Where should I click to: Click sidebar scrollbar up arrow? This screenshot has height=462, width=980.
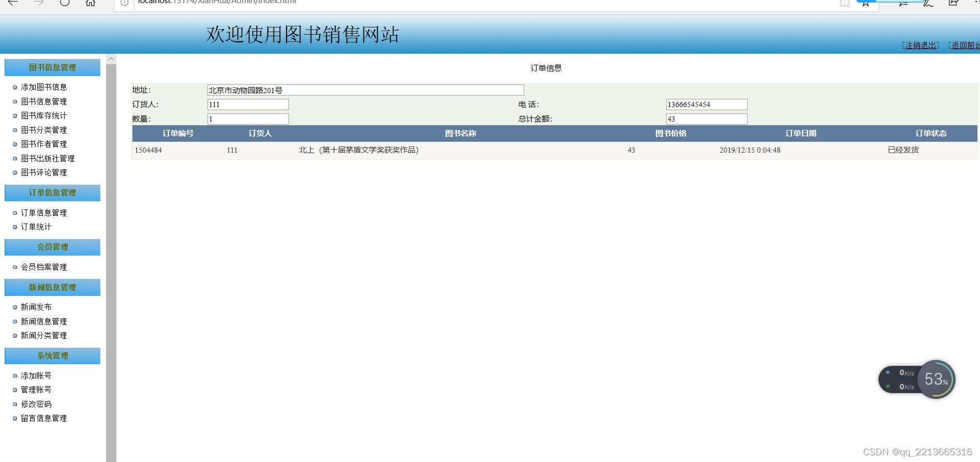[x=111, y=59]
